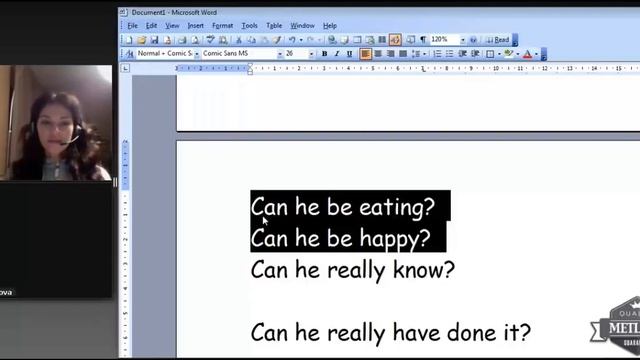Select Center alignment
Screen dimensions: 640x360
[378, 54]
